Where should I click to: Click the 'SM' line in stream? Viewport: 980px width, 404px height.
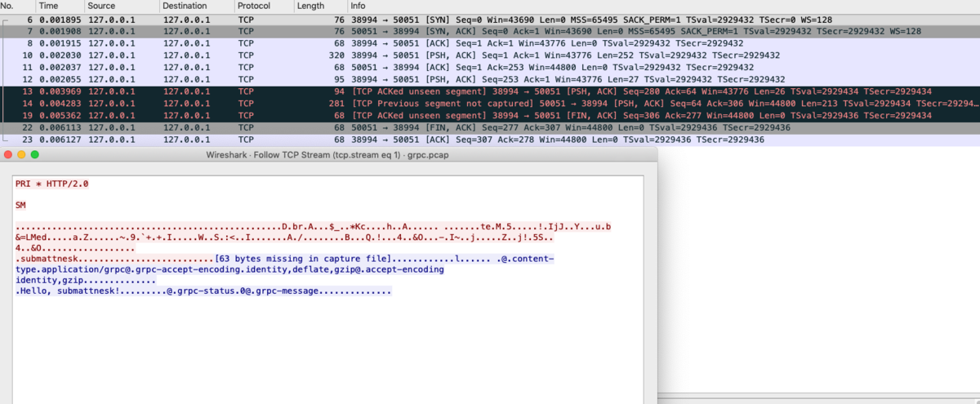tap(20, 205)
